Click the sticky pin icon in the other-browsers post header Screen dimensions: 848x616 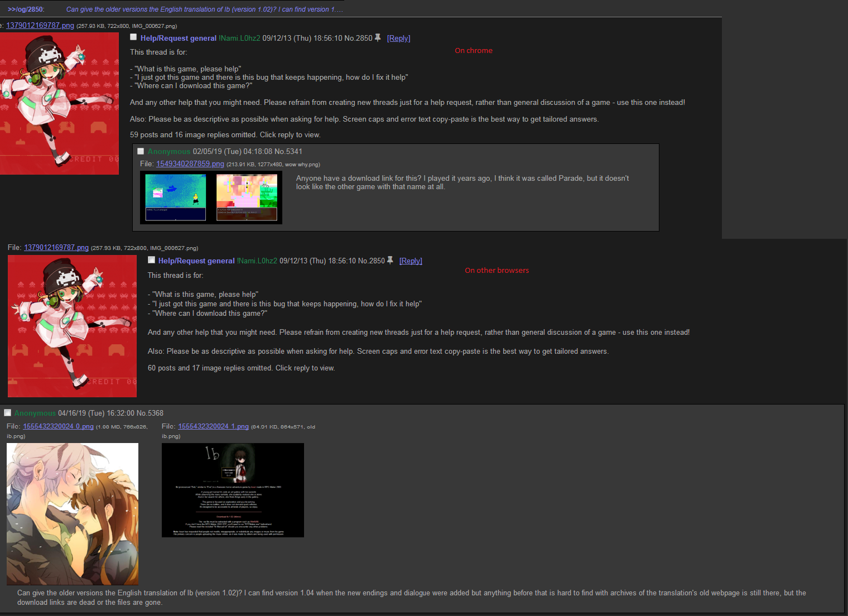coord(390,260)
